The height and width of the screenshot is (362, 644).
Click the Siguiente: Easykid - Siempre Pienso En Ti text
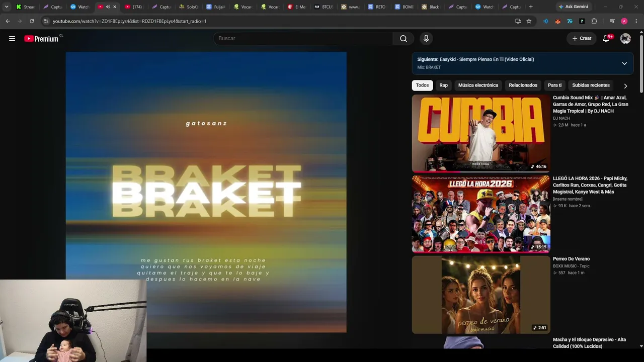tap(475, 59)
